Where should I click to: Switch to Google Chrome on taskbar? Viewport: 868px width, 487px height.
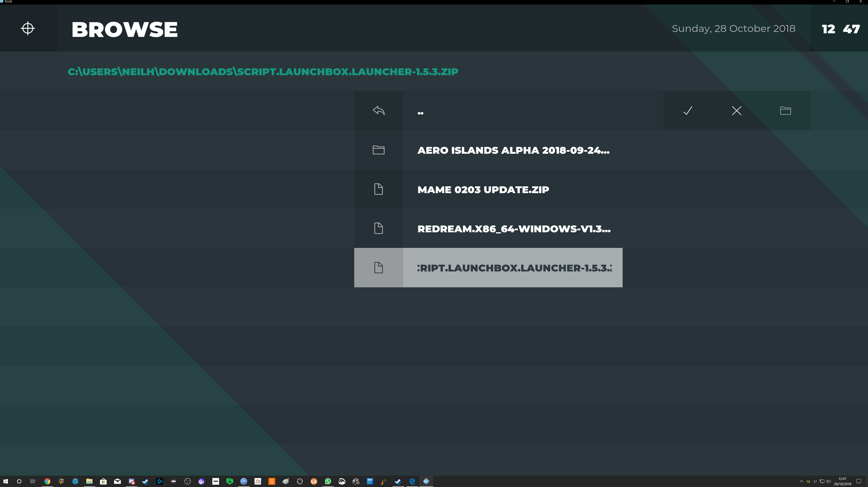coord(47,481)
